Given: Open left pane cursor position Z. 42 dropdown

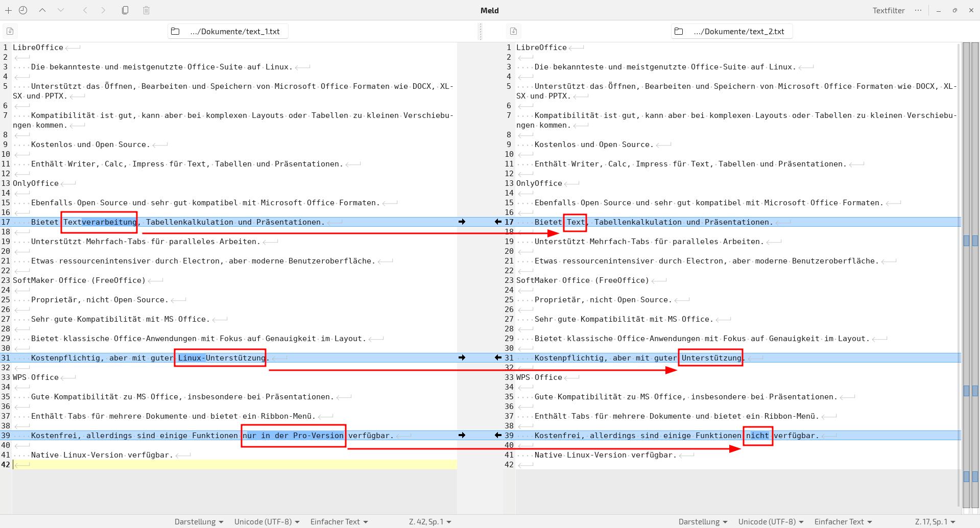Looking at the screenshot, I should coord(430,521).
